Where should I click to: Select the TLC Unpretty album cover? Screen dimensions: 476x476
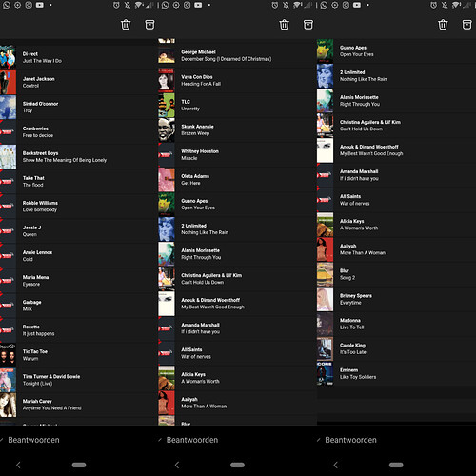pyautogui.click(x=167, y=106)
